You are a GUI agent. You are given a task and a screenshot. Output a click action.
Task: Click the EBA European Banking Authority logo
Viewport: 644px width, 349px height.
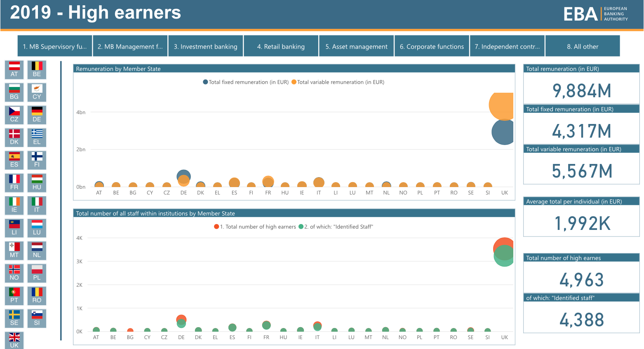[x=595, y=14]
